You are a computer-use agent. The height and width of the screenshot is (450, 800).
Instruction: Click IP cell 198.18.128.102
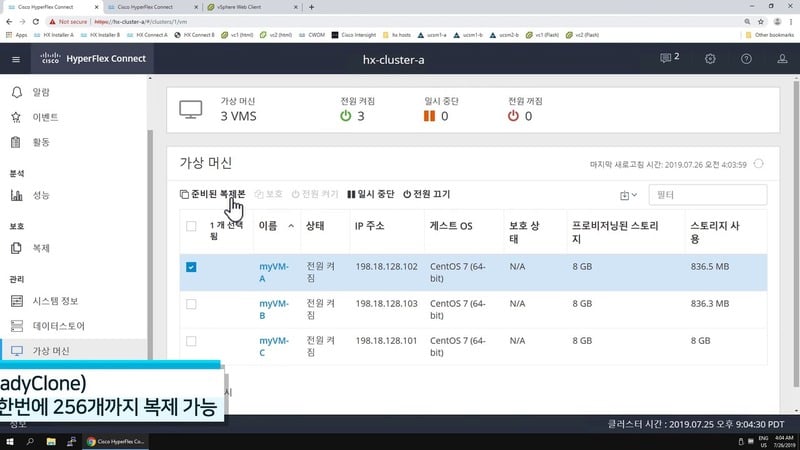click(386, 266)
